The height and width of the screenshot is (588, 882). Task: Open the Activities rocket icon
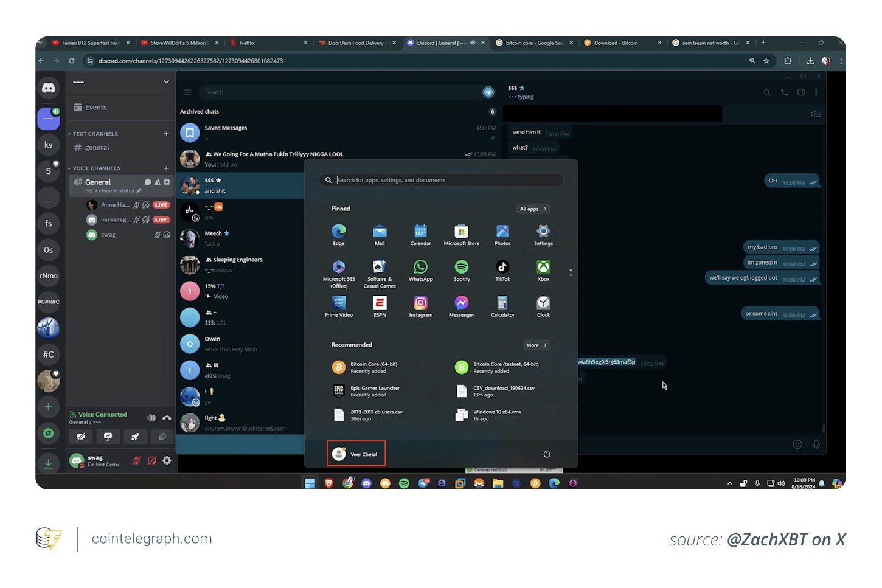(x=135, y=437)
